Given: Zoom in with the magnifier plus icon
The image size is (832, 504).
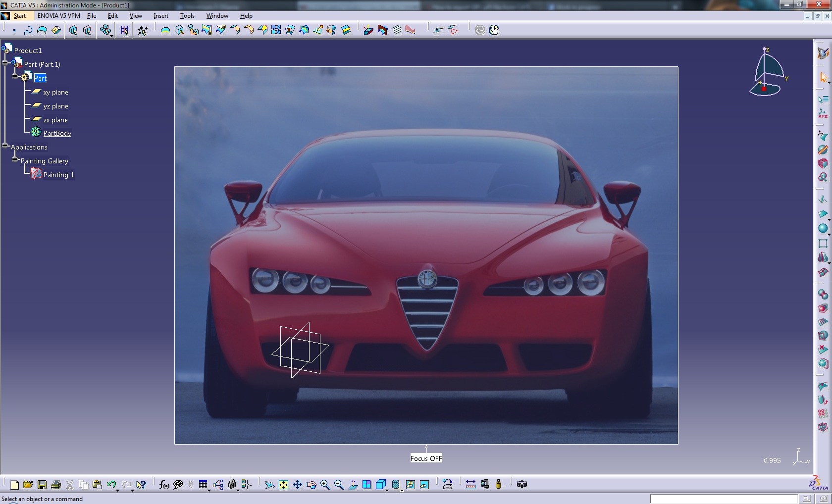Looking at the screenshot, I should (325, 485).
